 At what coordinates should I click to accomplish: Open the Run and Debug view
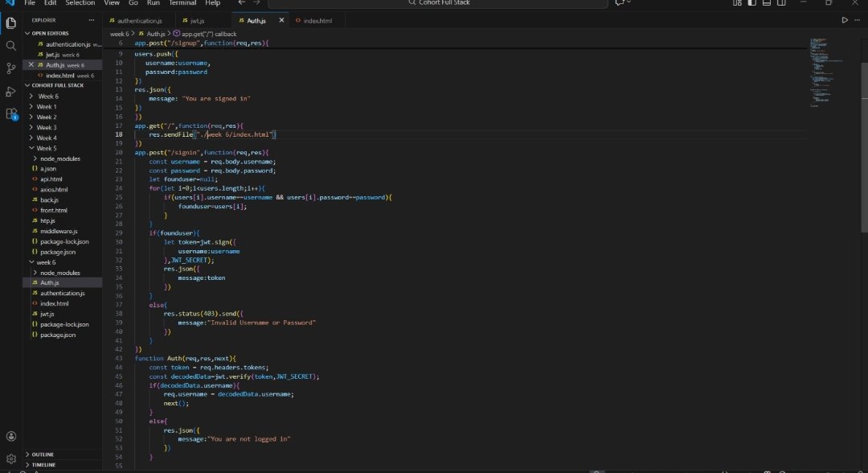(x=10, y=92)
